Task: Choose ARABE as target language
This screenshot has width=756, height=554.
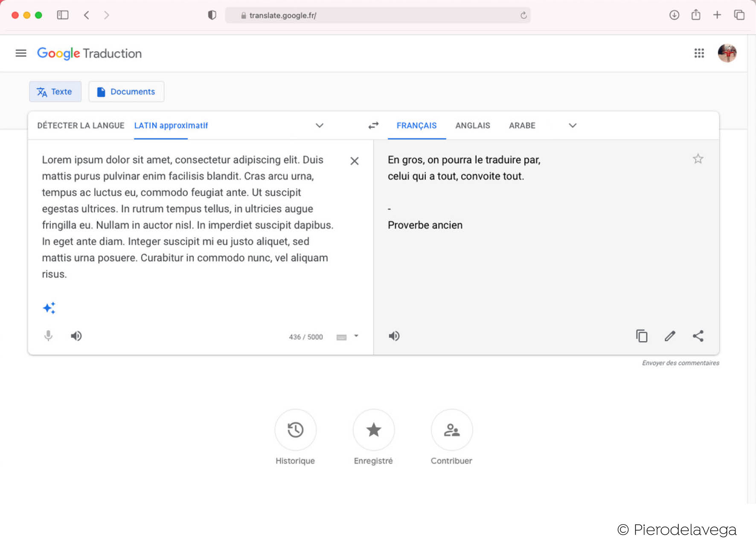Action: (522, 125)
